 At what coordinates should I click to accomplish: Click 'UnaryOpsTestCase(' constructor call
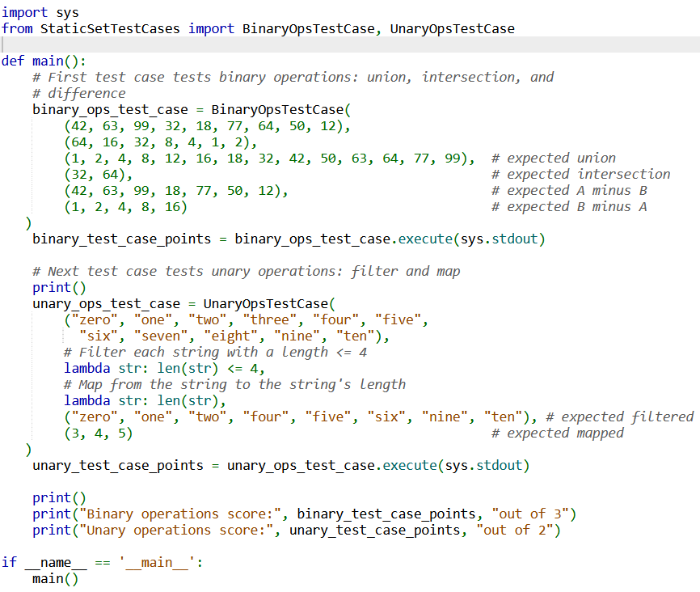point(269,304)
